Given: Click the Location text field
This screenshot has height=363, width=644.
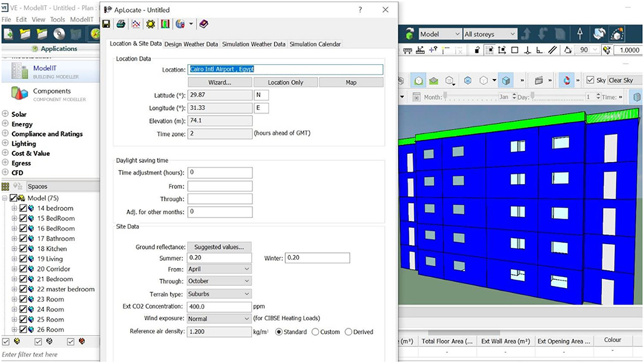Looking at the screenshot, I should (285, 70).
